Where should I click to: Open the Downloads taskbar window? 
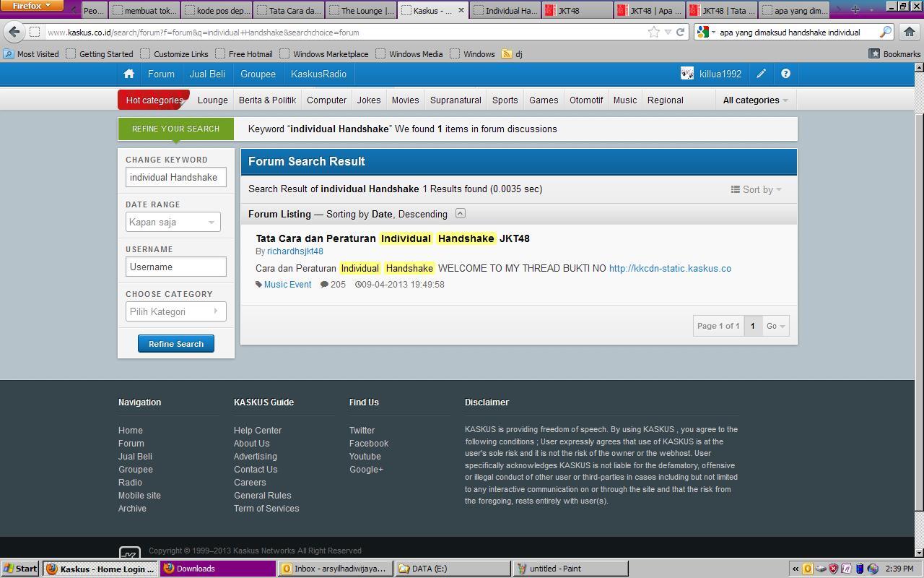(x=218, y=569)
